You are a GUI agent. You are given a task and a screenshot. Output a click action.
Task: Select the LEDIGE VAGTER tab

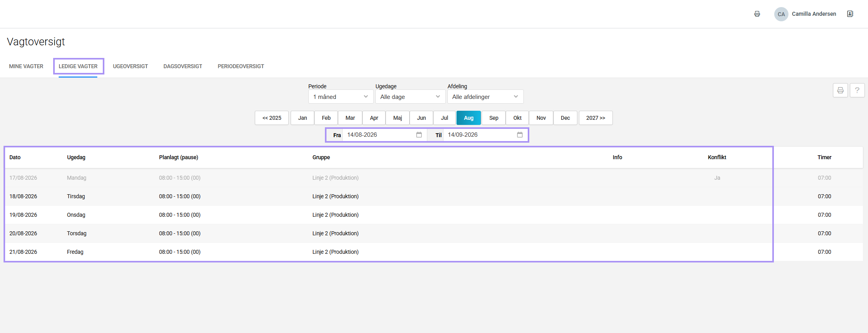click(78, 66)
